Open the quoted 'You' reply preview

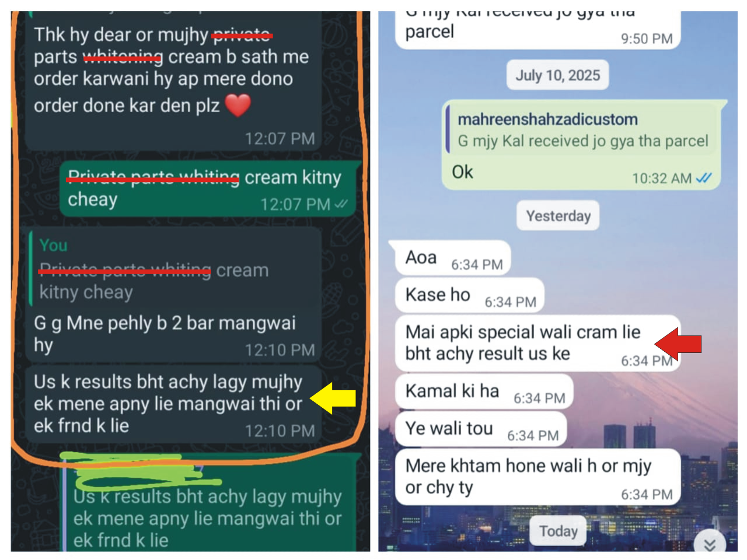[174, 268]
